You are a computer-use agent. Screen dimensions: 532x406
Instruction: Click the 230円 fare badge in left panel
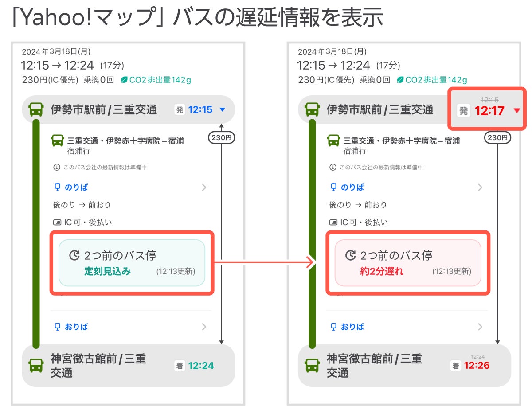pyautogui.click(x=222, y=138)
